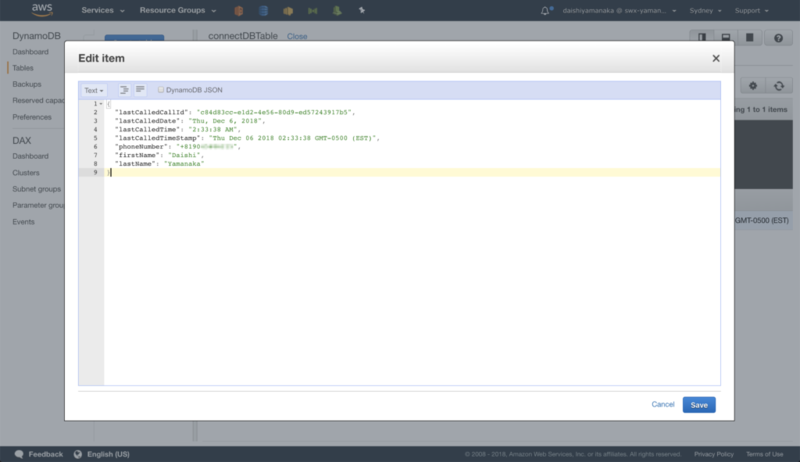Screen dimensions: 800x462
Task: Open the Sydney region dropdown
Action: click(x=705, y=10)
